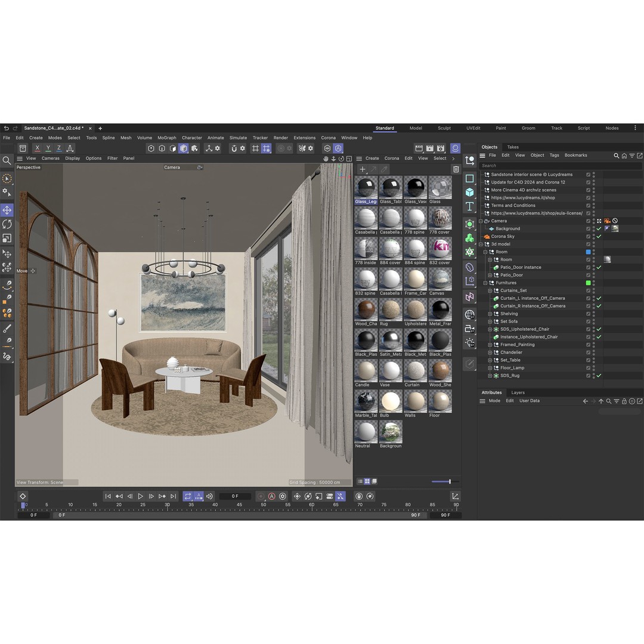644x644 pixels.
Task: Collapse the 3d model hierarchy
Action: (481, 244)
